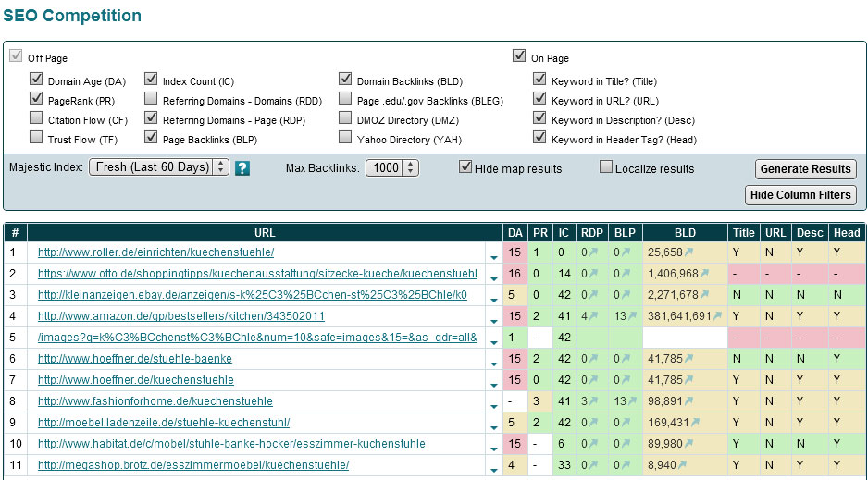Toggle Hide map results checkbox
This screenshot has width=868, height=480.
tap(465, 166)
